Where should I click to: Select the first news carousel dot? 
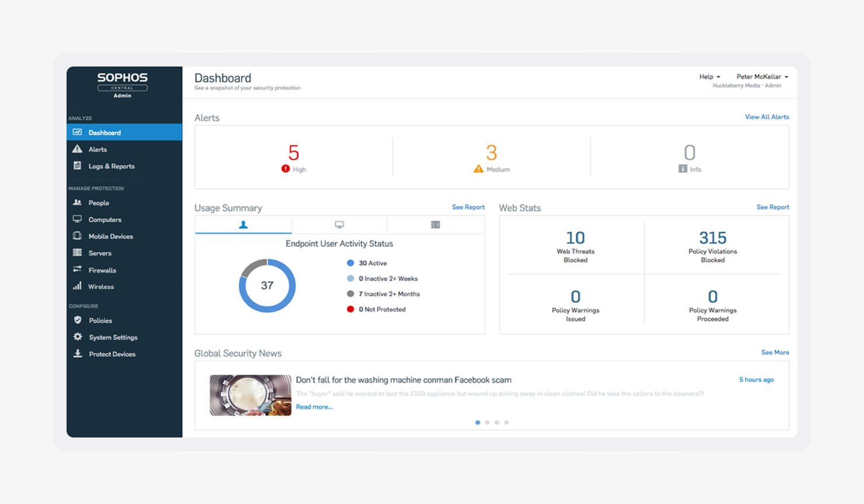(x=478, y=422)
